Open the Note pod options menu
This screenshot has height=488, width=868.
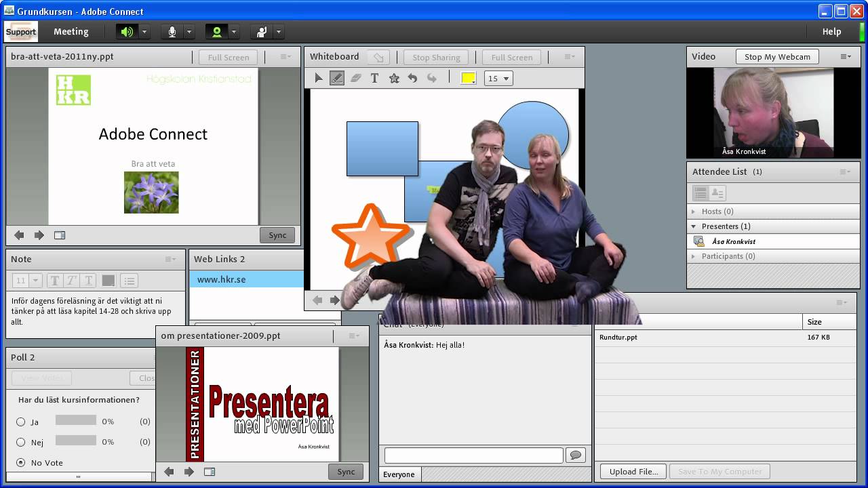170,259
